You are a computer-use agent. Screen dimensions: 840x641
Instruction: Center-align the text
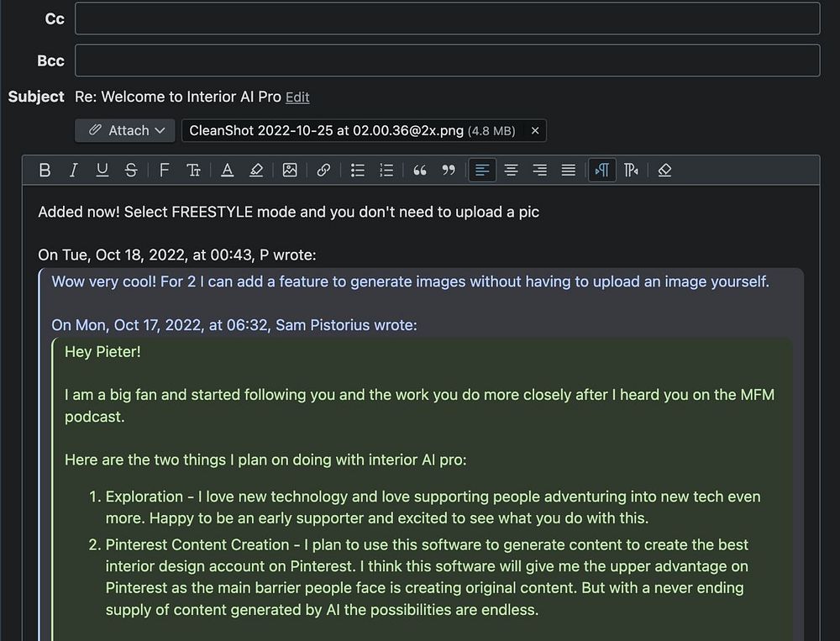coord(511,171)
